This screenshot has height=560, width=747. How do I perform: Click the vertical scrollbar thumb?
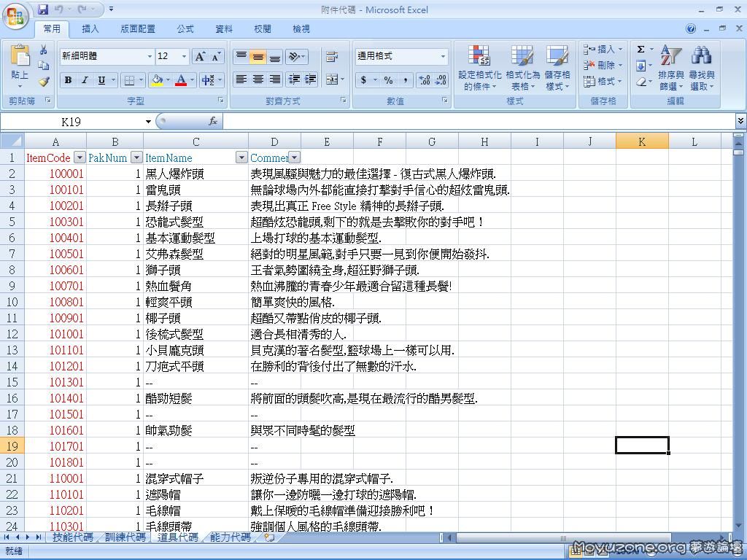pos(738,152)
